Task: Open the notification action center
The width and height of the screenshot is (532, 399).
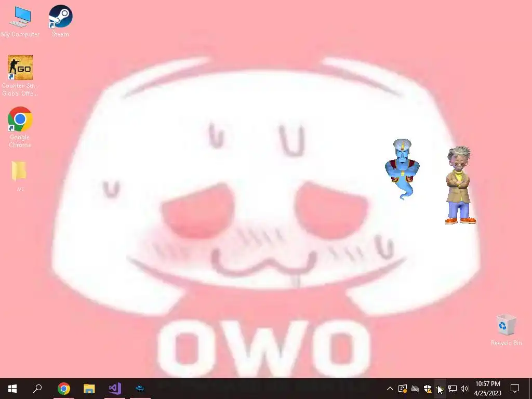Action: click(x=515, y=389)
